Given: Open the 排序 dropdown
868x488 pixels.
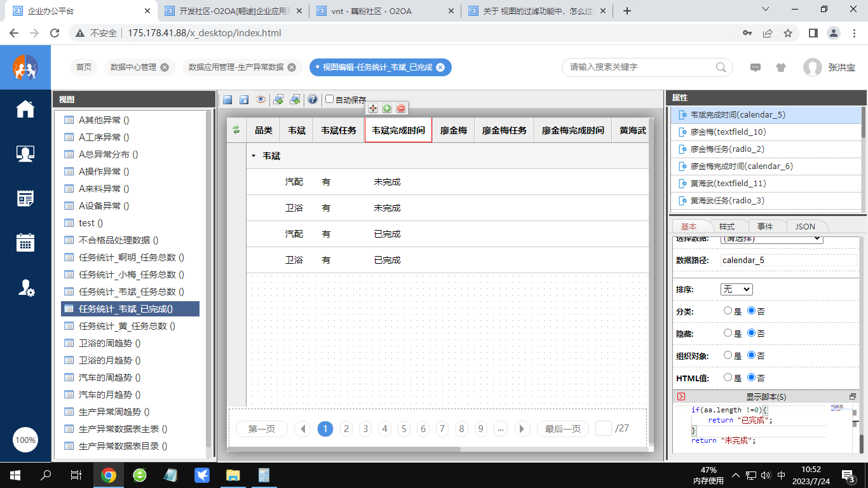Looking at the screenshot, I should pyautogui.click(x=736, y=289).
